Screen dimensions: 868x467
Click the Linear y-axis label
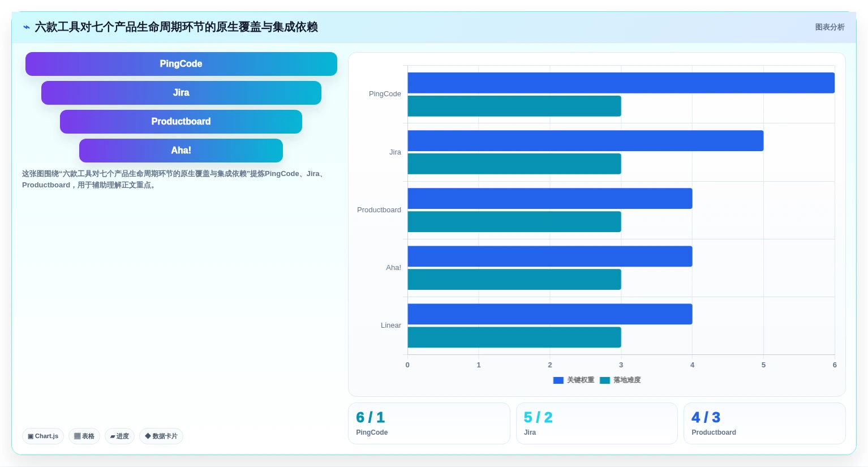390,325
